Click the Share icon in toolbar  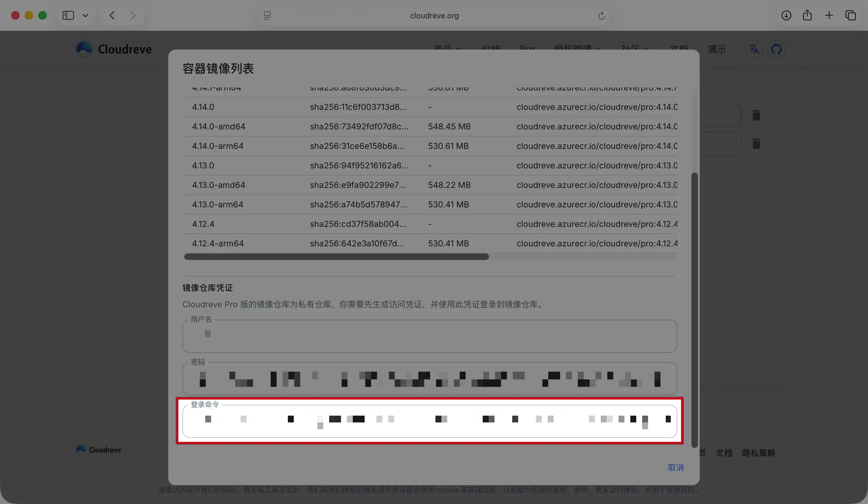[x=807, y=15]
